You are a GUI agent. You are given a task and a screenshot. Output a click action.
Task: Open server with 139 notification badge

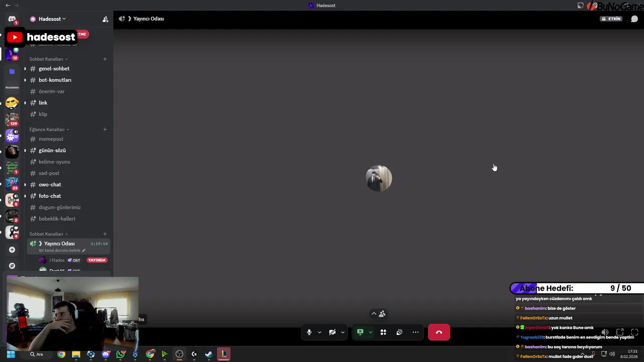[12, 120]
